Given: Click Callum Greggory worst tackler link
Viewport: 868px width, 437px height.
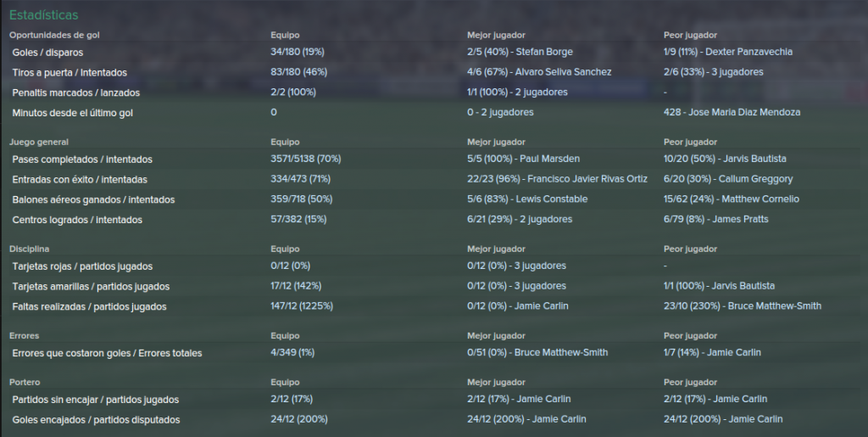Looking at the screenshot, I should [755, 179].
